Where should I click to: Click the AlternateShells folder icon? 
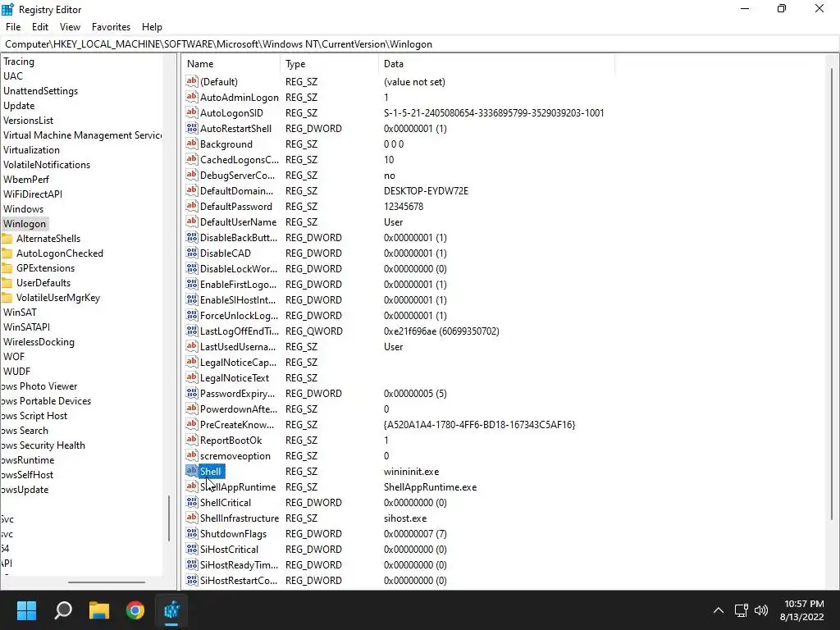tap(7, 239)
